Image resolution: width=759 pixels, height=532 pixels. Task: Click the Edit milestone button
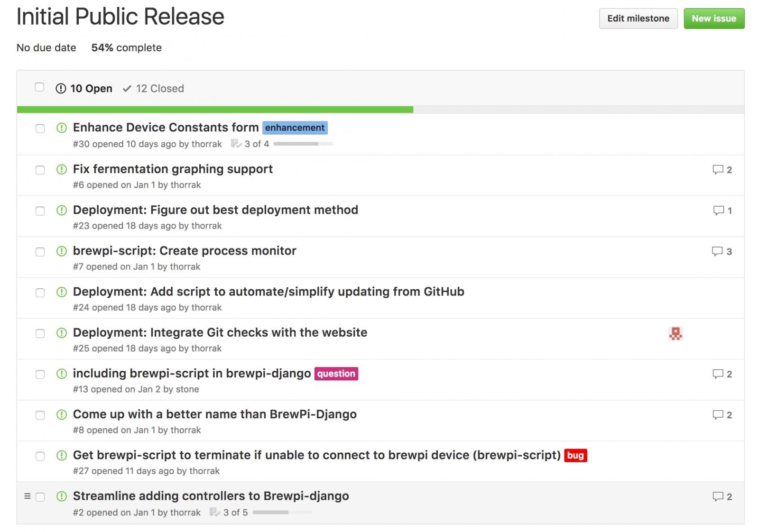point(638,18)
